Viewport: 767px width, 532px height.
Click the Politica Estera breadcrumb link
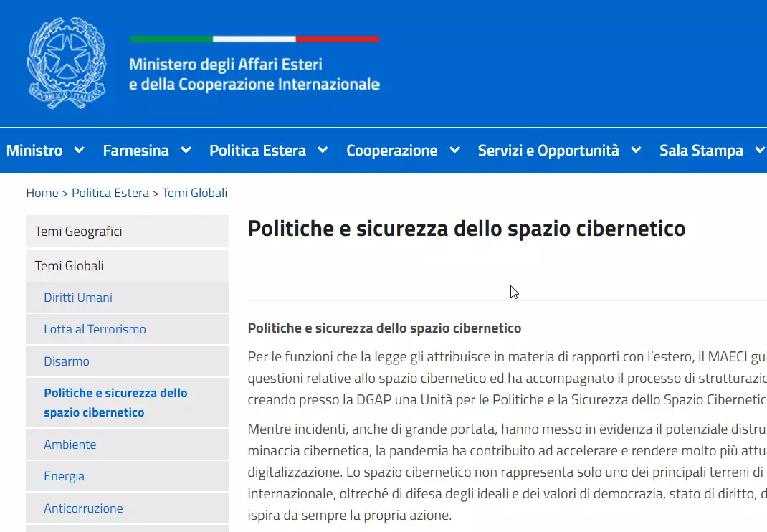point(110,193)
